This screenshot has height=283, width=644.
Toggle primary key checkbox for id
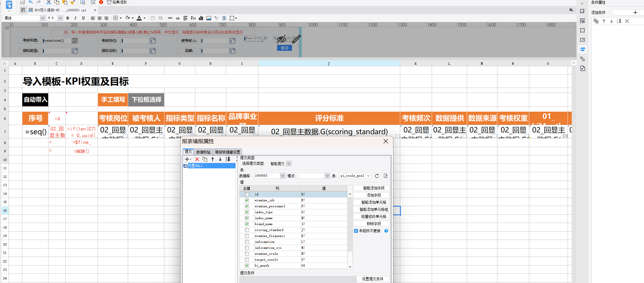247,194
